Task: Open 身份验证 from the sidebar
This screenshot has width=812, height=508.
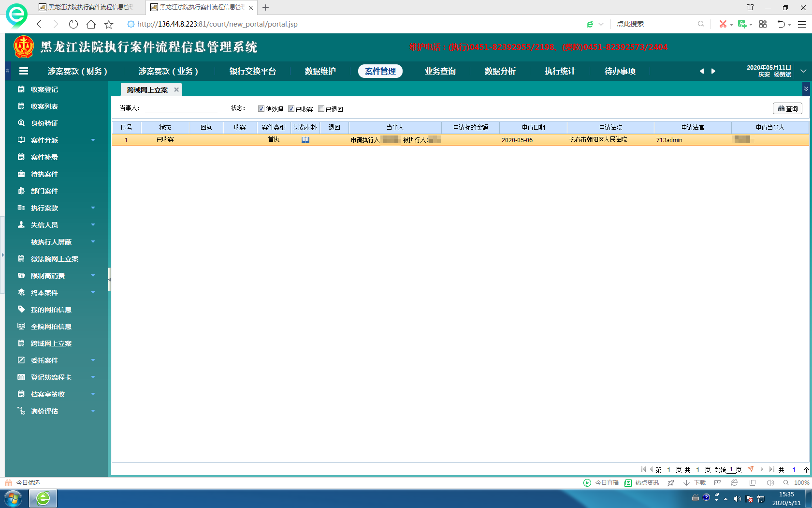Action: pos(44,123)
